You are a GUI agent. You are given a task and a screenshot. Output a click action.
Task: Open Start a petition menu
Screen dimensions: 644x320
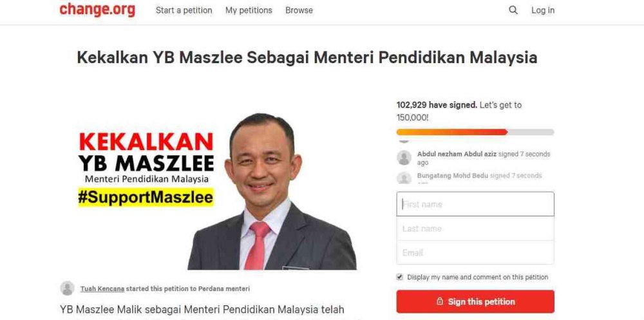pyautogui.click(x=184, y=10)
